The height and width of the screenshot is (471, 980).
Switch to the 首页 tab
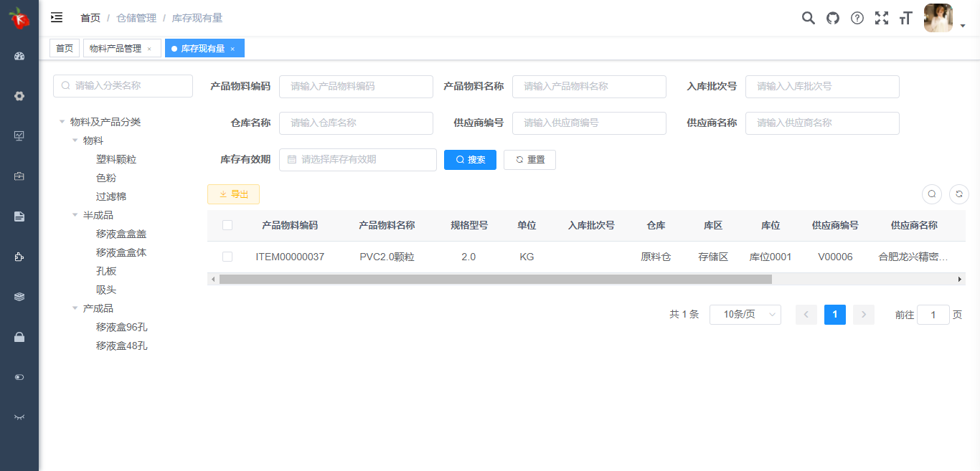click(65, 49)
